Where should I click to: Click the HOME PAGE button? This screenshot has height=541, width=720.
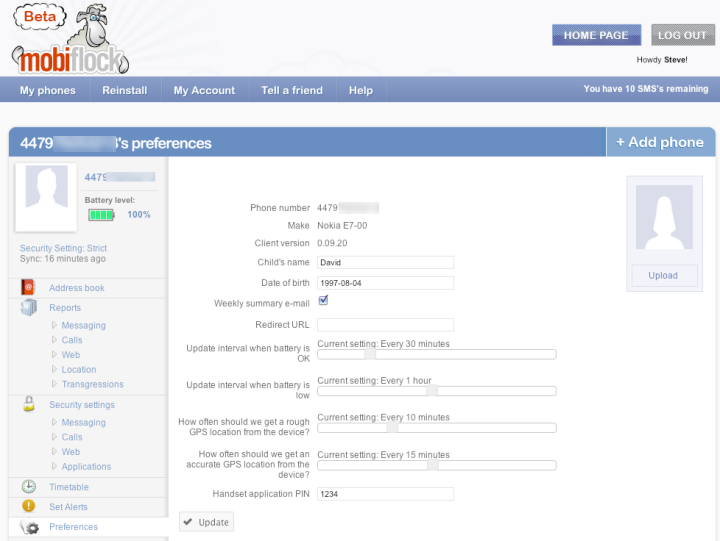pyautogui.click(x=596, y=35)
